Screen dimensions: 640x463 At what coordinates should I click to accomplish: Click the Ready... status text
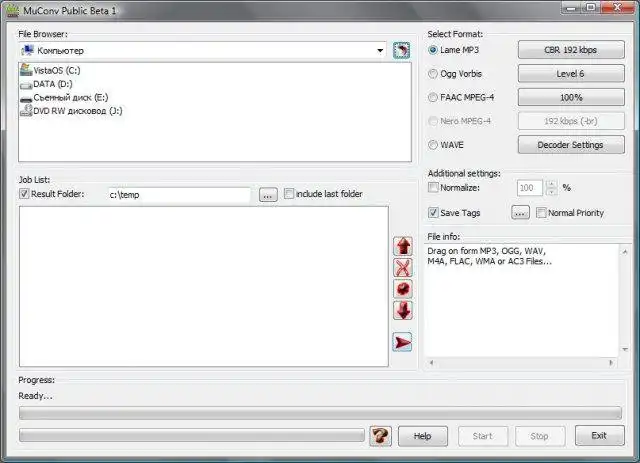[36, 396]
